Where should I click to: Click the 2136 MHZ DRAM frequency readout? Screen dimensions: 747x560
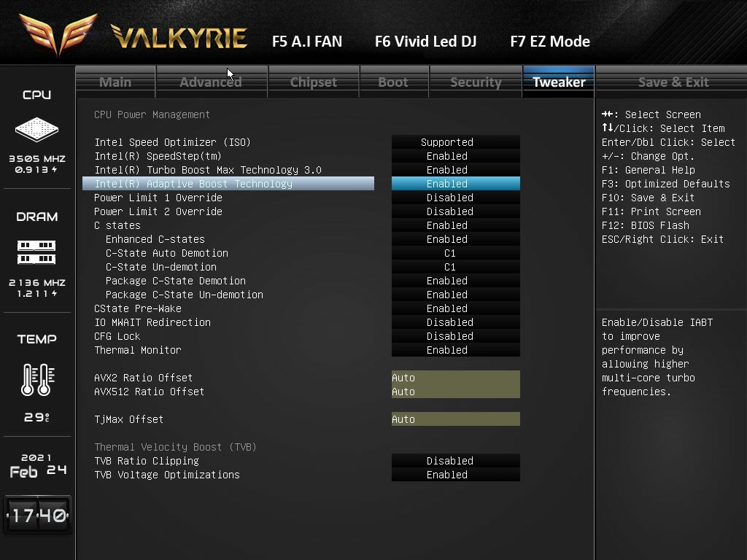pyautogui.click(x=37, y=282)
